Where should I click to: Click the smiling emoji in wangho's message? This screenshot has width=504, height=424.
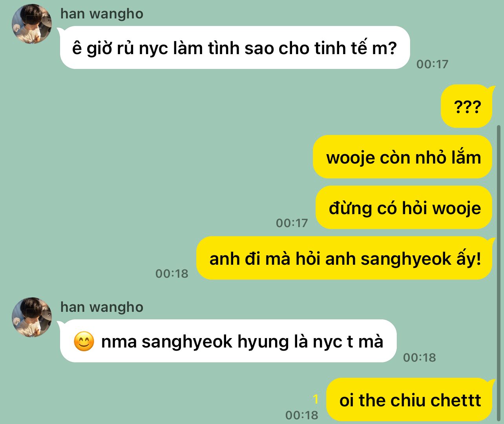pos(84,341)
